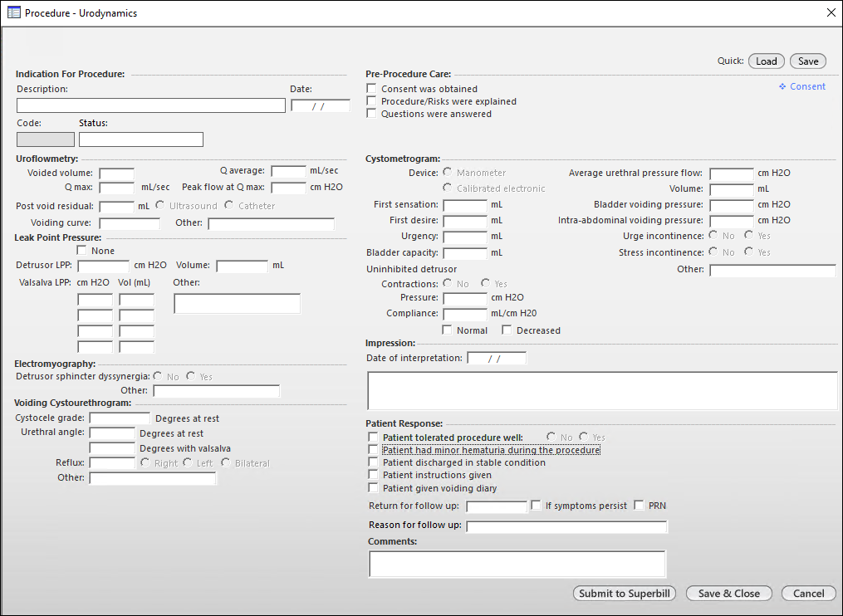Select Catheter for post void residual

click(229, 205)
